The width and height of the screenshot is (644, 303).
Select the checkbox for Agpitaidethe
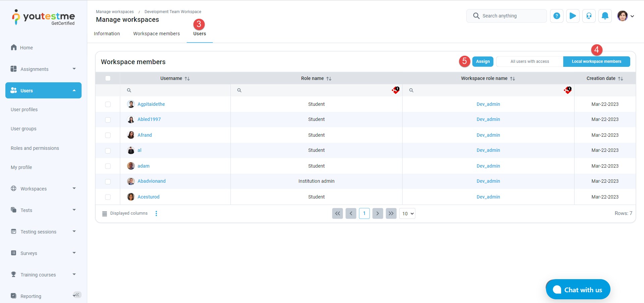point(108,104)
